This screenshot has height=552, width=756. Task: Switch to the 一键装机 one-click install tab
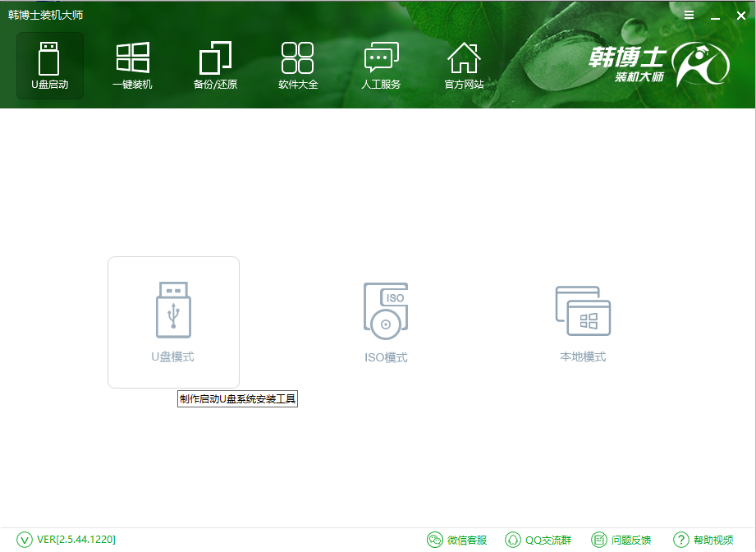(131, 66)
